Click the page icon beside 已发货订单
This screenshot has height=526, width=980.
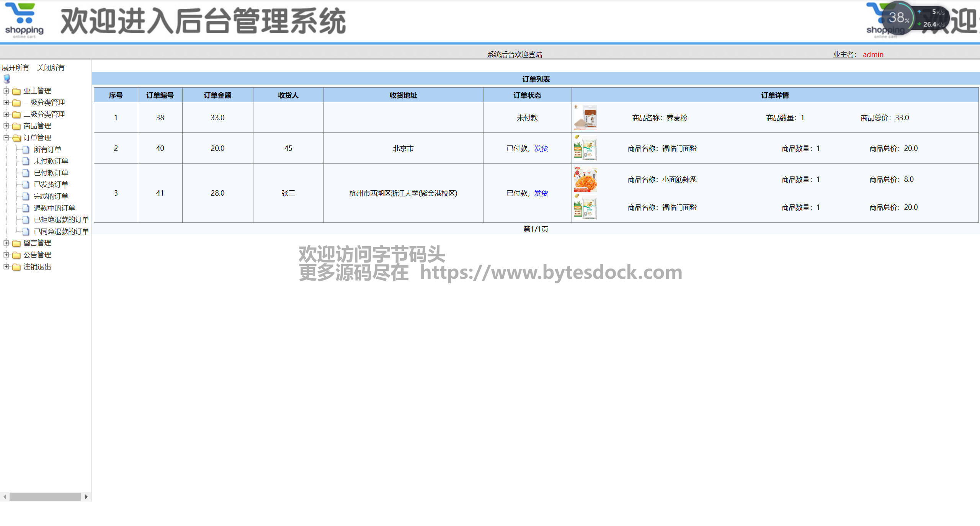coord(26,185)
